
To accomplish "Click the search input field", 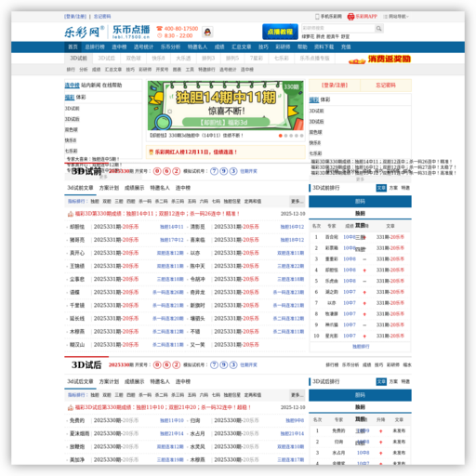I will (338, 29).
